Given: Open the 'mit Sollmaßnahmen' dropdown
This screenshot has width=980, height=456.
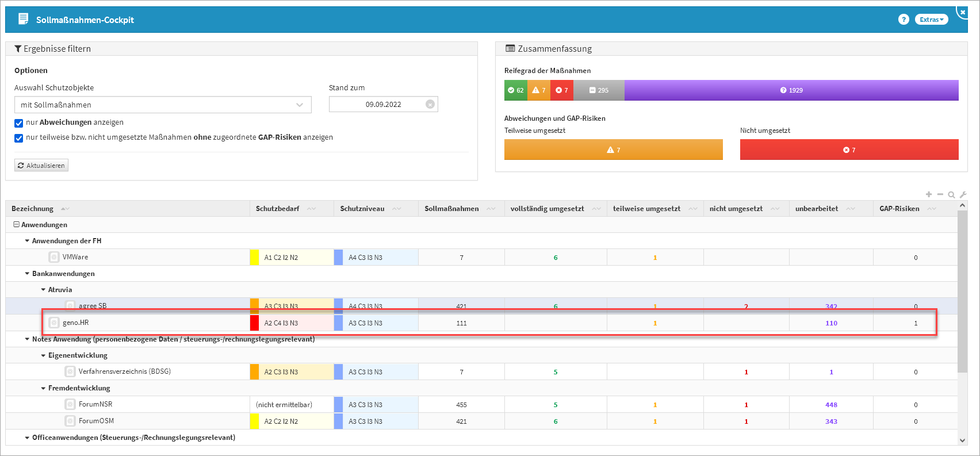Looking at the screenshot, I should [163, 105].
